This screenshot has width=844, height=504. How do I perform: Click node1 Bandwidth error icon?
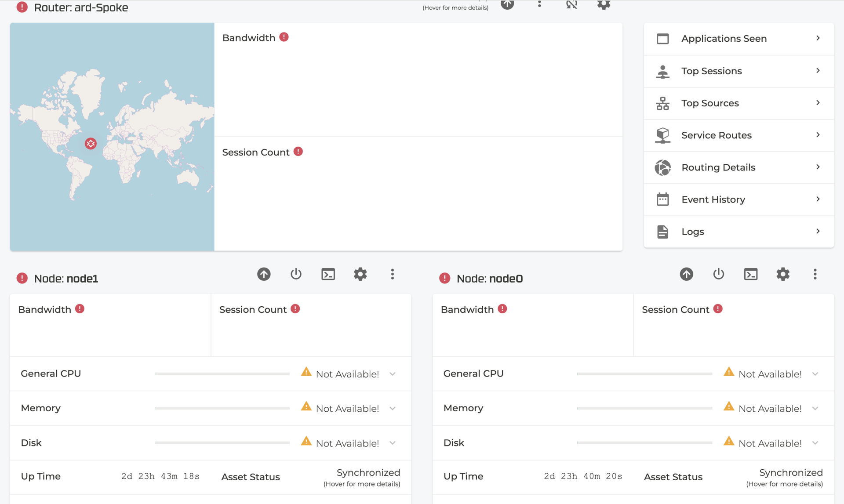tap(80, 309)
